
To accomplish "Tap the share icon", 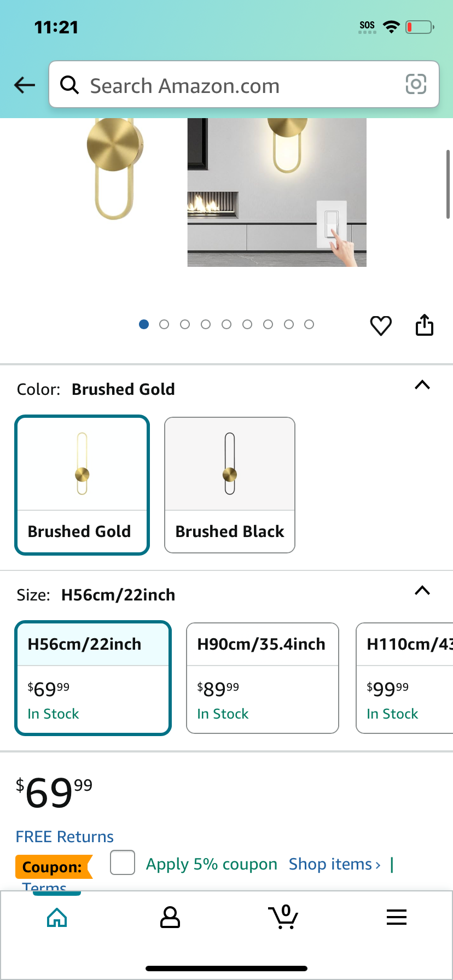I will (425, 325).
